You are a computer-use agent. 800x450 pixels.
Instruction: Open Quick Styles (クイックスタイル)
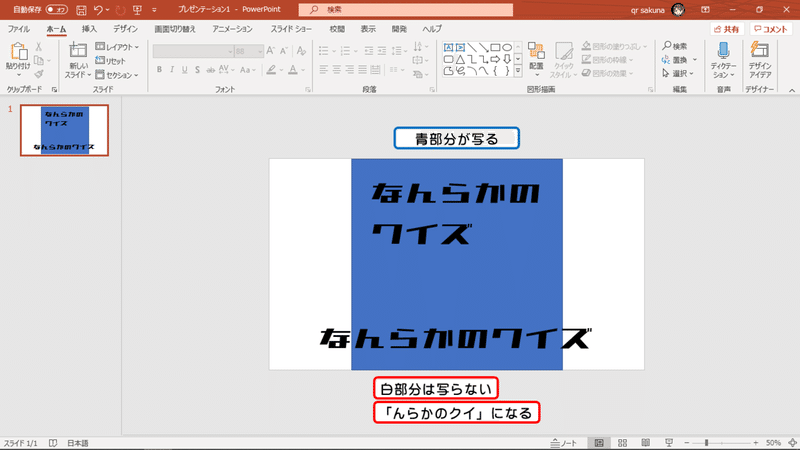point(564,60)
